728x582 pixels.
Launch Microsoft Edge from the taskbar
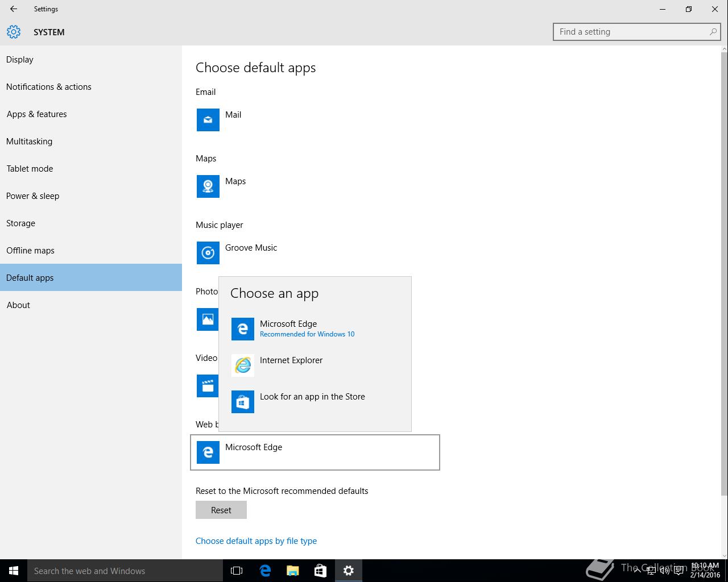(264, 571)
